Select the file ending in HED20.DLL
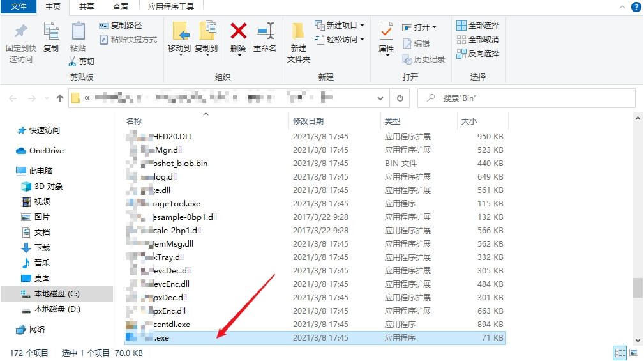The image size is (644, 361). click(x=315, y=137)
